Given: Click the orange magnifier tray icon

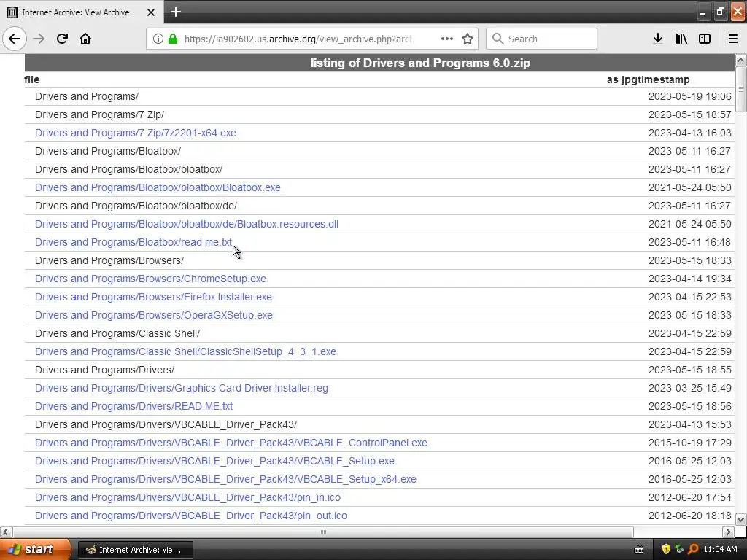Looking at the screenshot, I should tap(693, 550).
